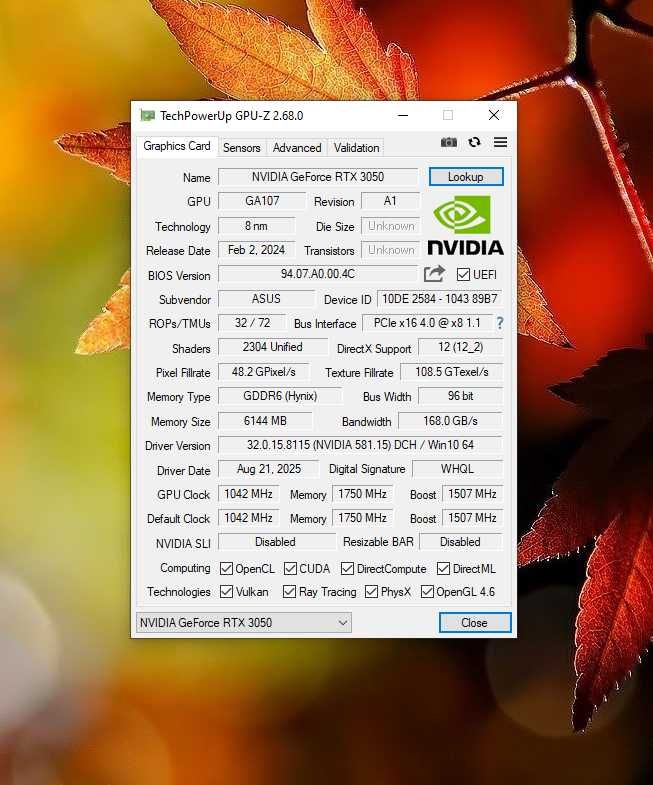Close GPU-Z with the title bar X
Viewport: 653px width, 785px height.
coord(494,116)
